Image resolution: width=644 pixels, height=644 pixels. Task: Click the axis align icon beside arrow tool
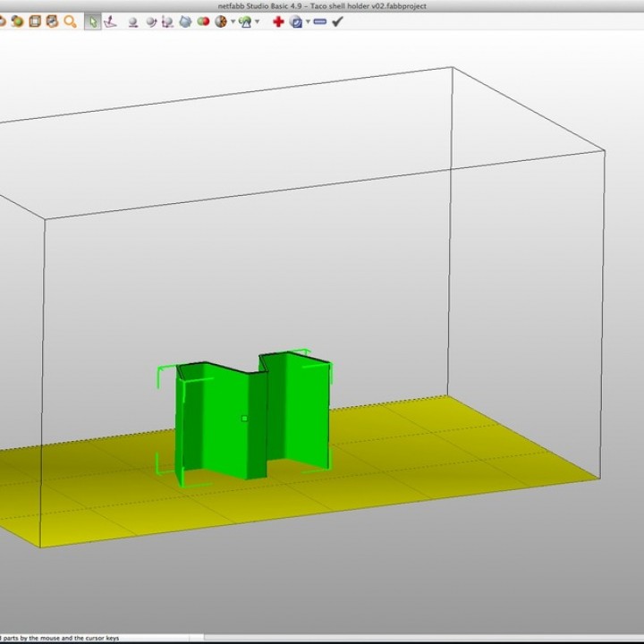[110, 21]
